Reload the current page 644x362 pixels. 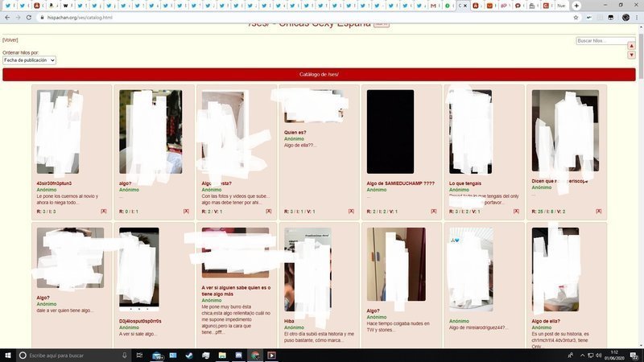29,17
